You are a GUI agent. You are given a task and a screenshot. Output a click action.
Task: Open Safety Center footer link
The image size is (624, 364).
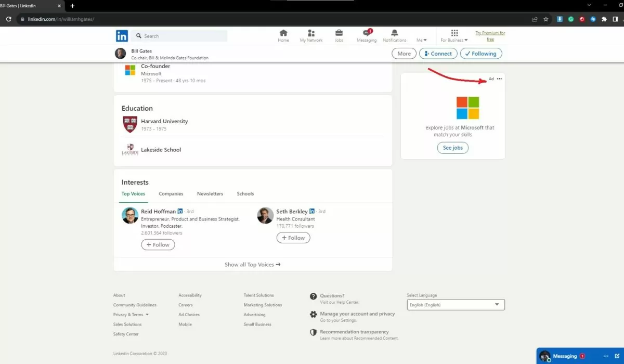(126, 334)
